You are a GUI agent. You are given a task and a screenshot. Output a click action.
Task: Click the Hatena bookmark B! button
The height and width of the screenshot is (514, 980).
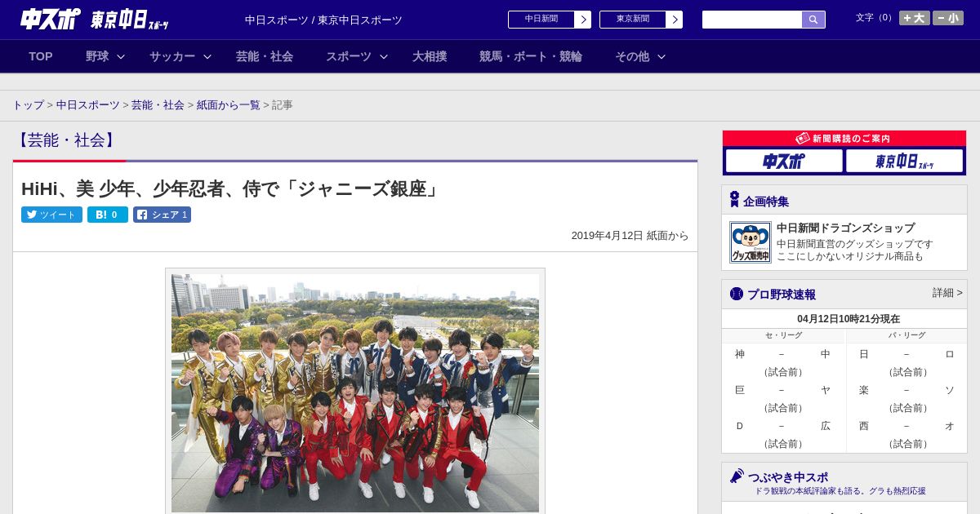point(107,215)
